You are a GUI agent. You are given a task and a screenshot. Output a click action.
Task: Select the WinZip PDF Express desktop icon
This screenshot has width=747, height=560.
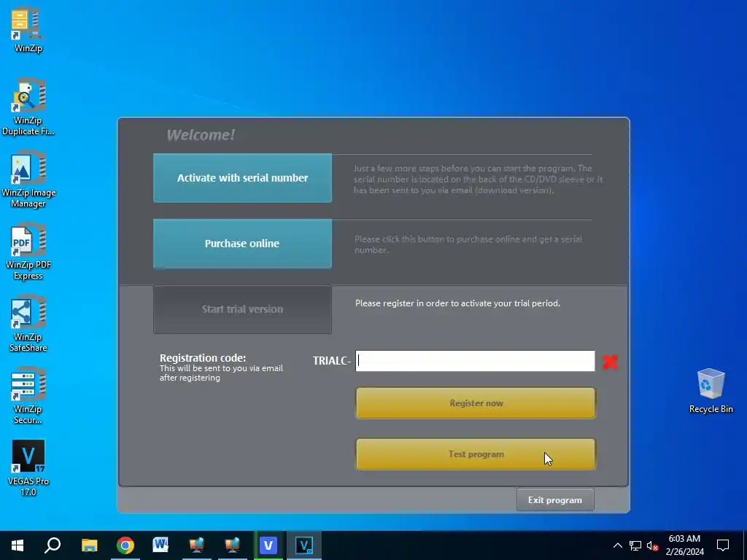(x=28, y=252)
